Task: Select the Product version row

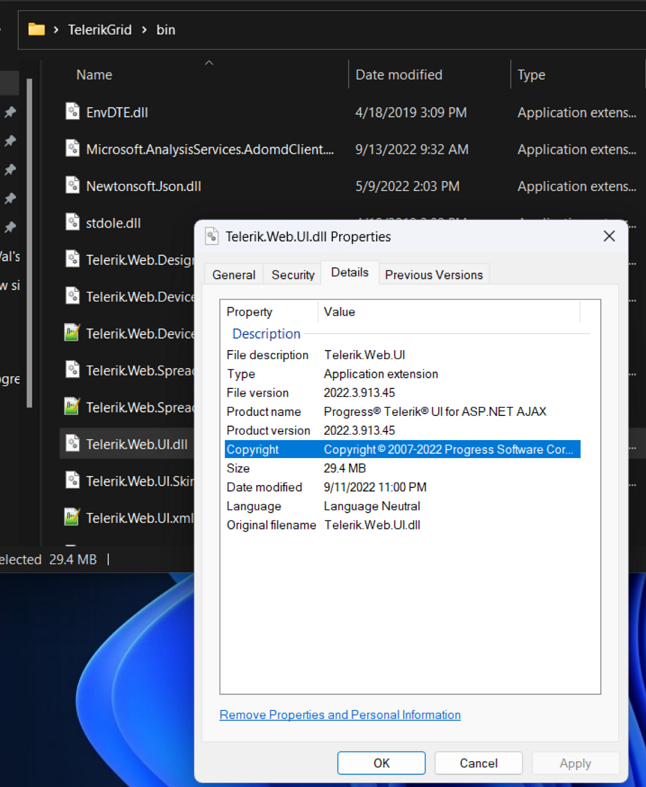Action: point(403,430)
